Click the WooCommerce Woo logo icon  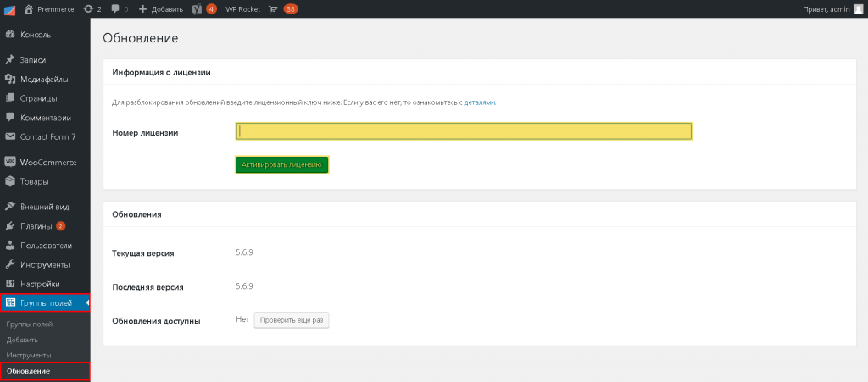9,162
